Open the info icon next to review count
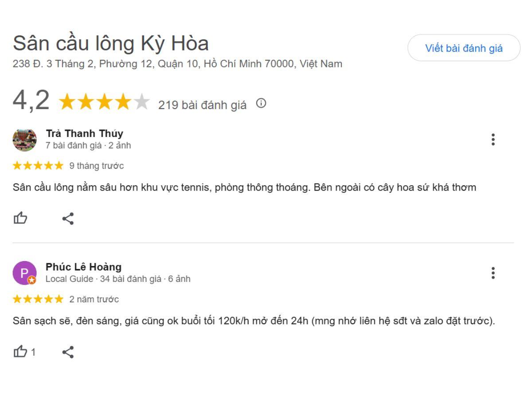 point(262,104)
